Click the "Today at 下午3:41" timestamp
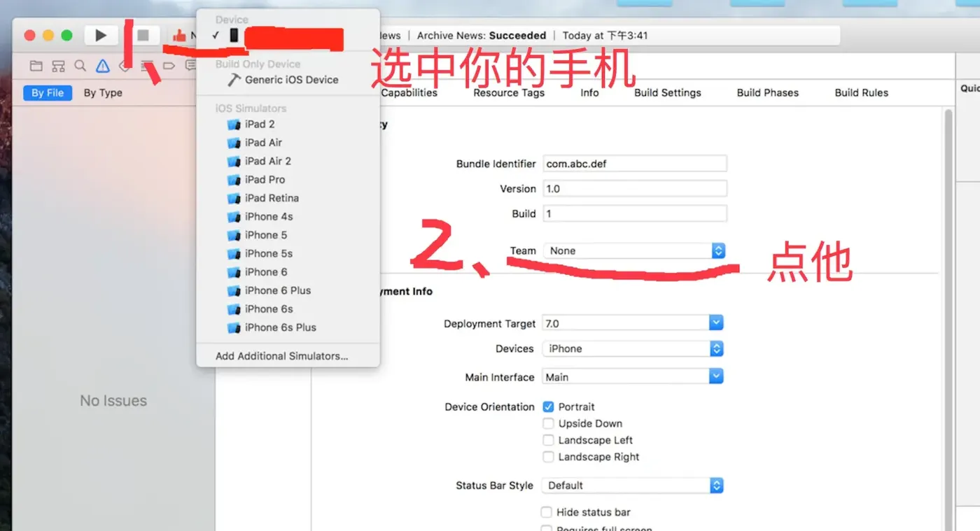Image resolution: width=980 pixels, height=531 pixels. [605, 36]
